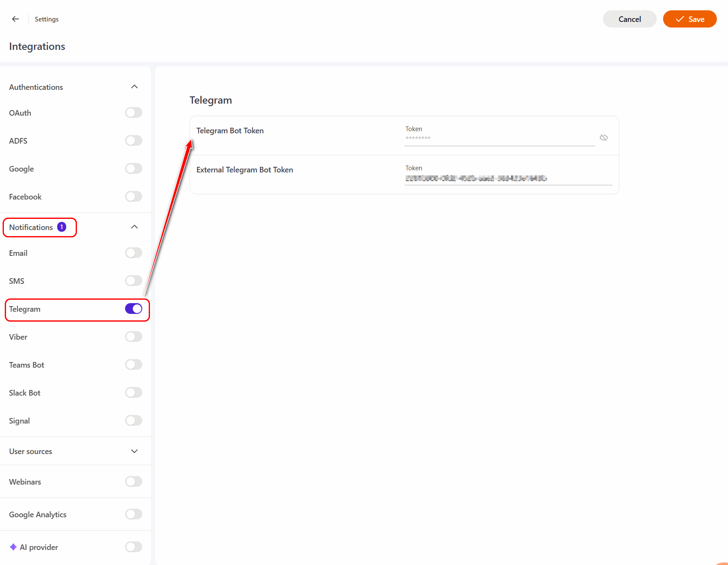Turn on the Slack Bot toggle
The width and height of the screenshot is (728, 565).
(134, 393)
